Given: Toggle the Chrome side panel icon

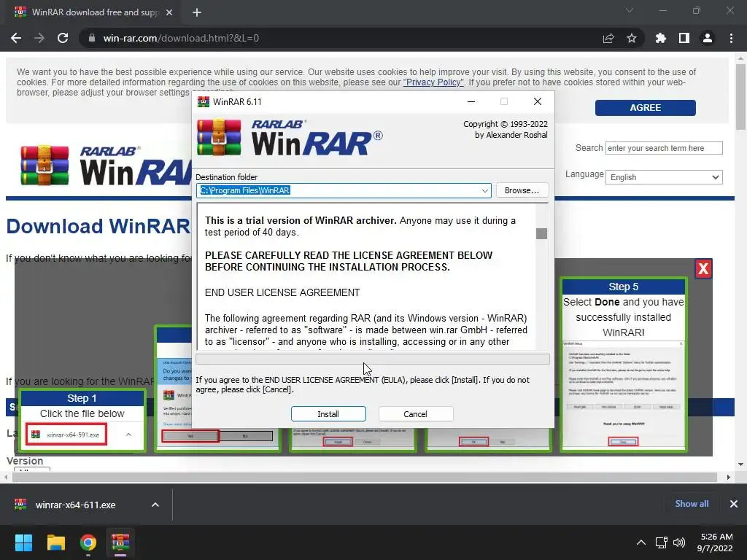Looking at the screenshot, I should [x=684, y=38].
